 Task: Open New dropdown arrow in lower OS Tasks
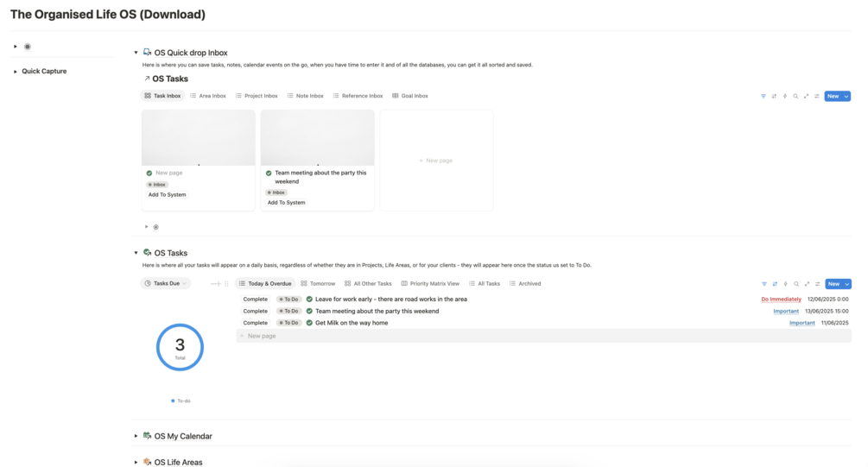pyautogui.click(x=847, y=284)
